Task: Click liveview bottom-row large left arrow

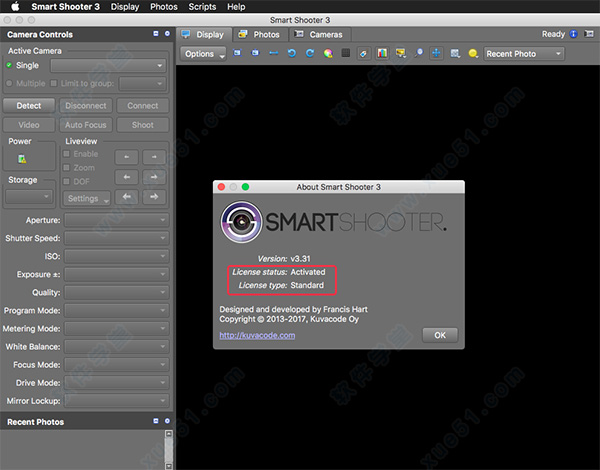Action: 127,197
